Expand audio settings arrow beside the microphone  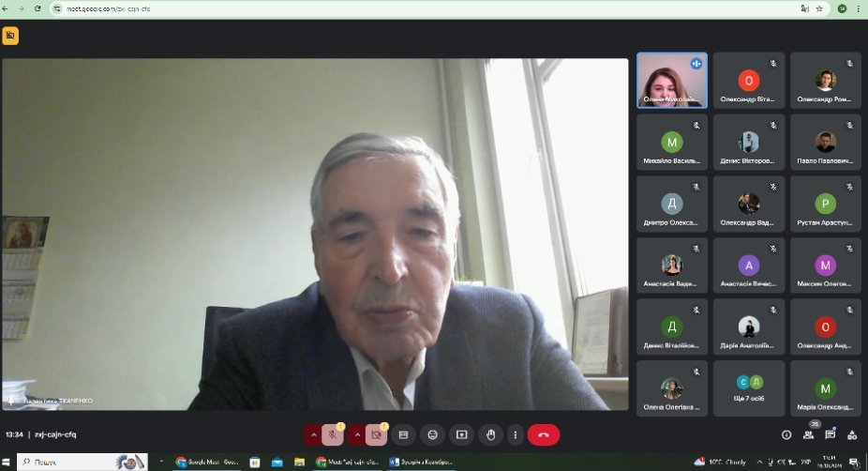[x=313, y=434]
